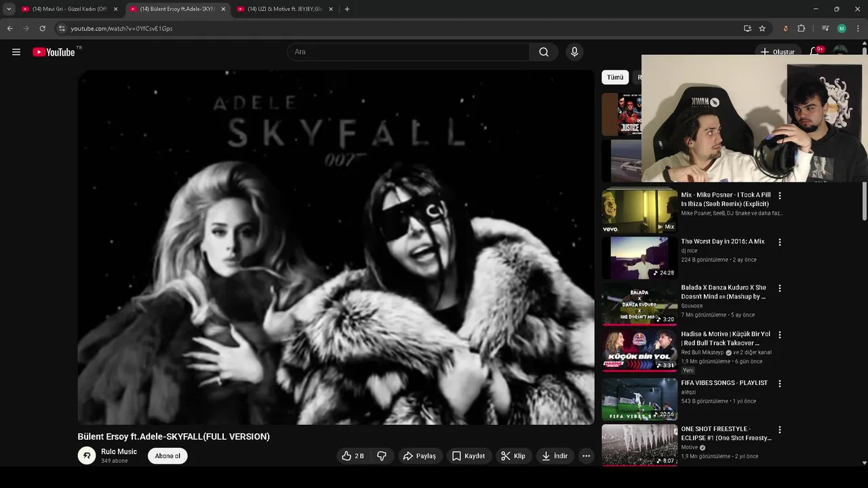Share the video via Paylaş
This screenshot has width=868, height=488.
pos(419,456)
